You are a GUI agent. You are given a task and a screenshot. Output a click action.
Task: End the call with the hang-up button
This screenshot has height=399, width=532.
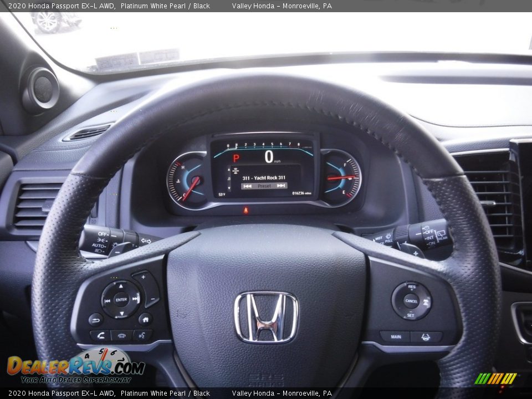(121, 336)
